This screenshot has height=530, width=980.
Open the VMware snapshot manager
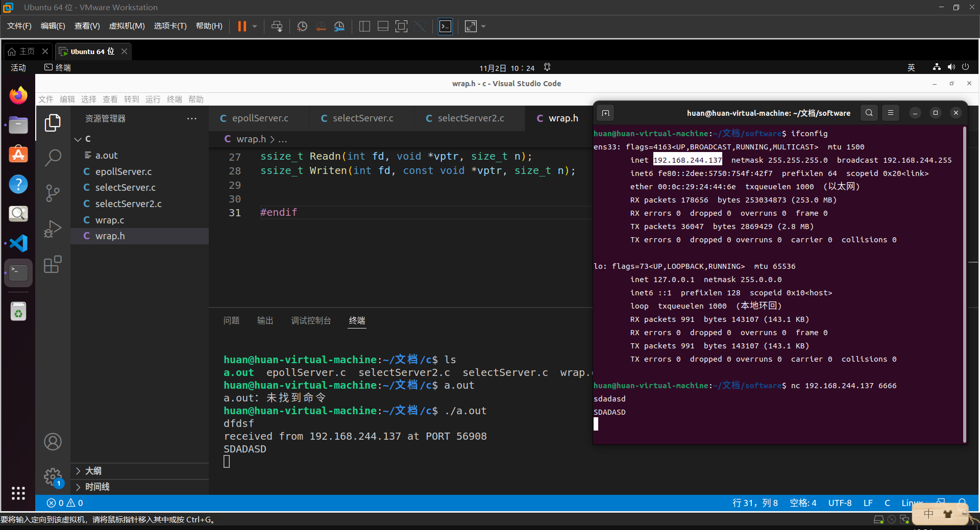(x=339, y=26)
